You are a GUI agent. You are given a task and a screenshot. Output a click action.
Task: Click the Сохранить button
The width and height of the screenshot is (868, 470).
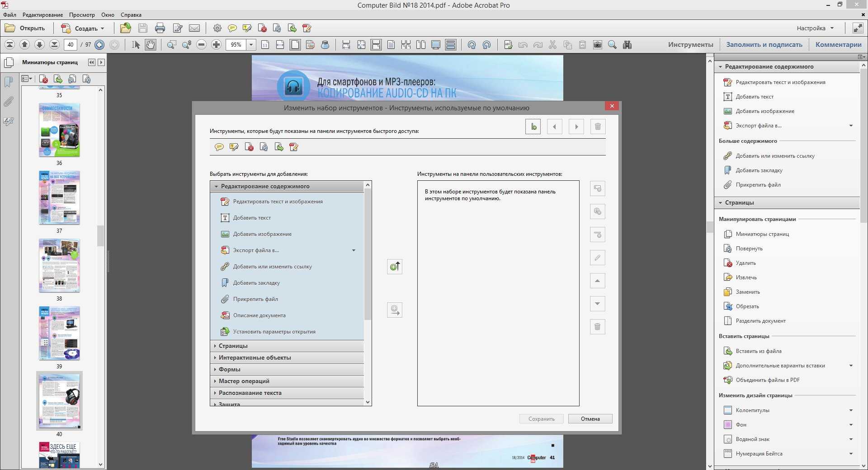coord(542,419)
